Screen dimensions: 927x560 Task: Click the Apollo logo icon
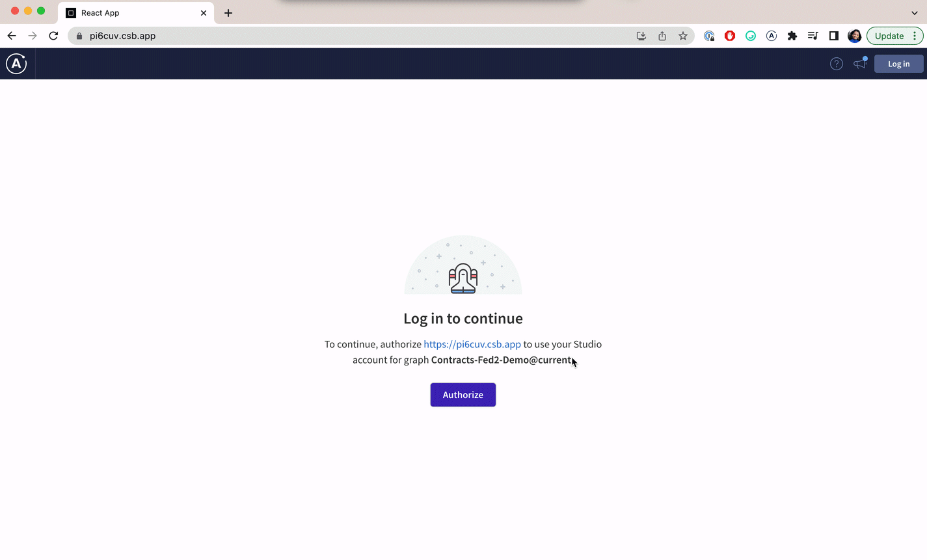pos(16,64)
